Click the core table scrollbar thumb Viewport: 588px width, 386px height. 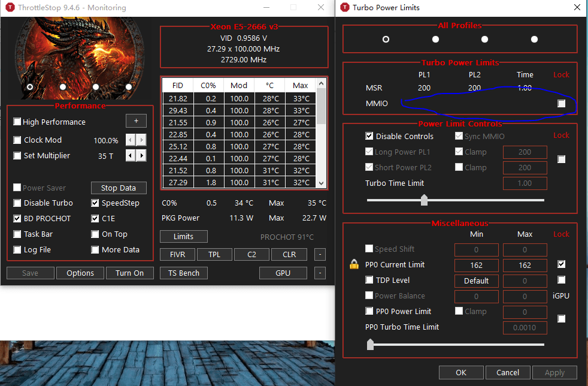[321, 106]
